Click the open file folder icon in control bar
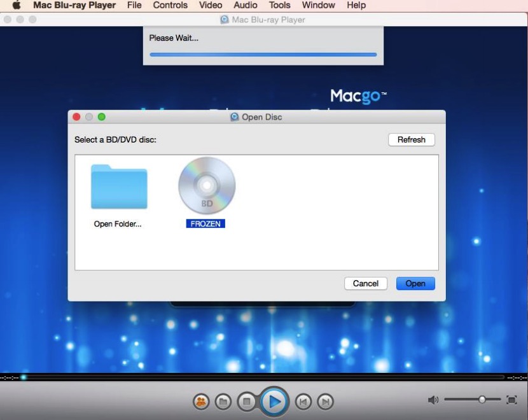528x420 pixels. tap(223, 402)
